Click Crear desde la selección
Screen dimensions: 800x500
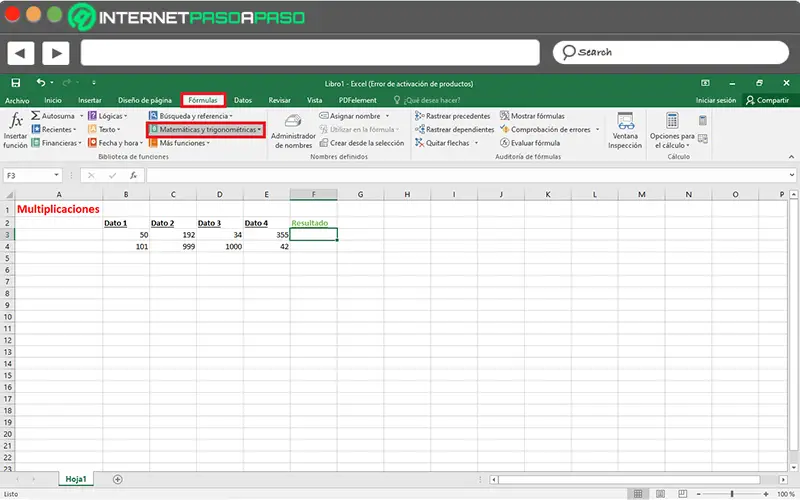point(362,143)
